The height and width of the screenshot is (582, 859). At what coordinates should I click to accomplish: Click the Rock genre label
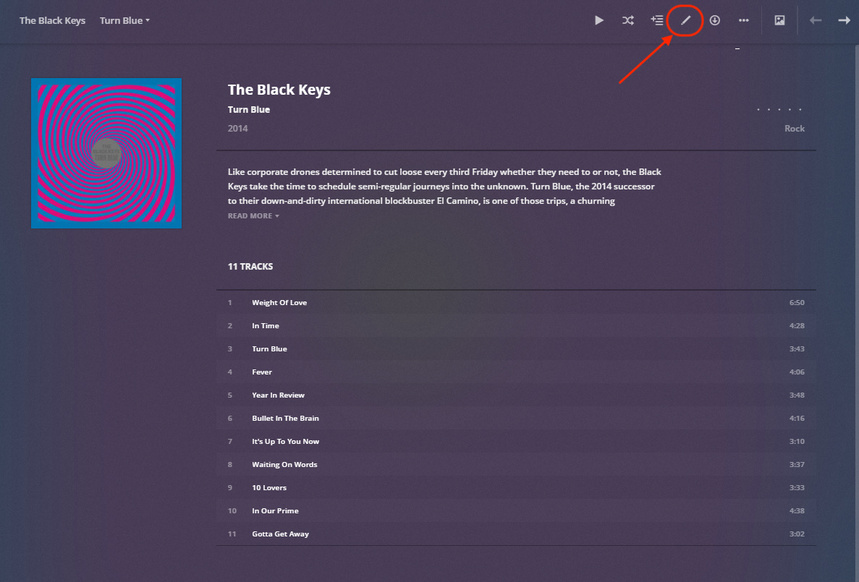[794, 129]
